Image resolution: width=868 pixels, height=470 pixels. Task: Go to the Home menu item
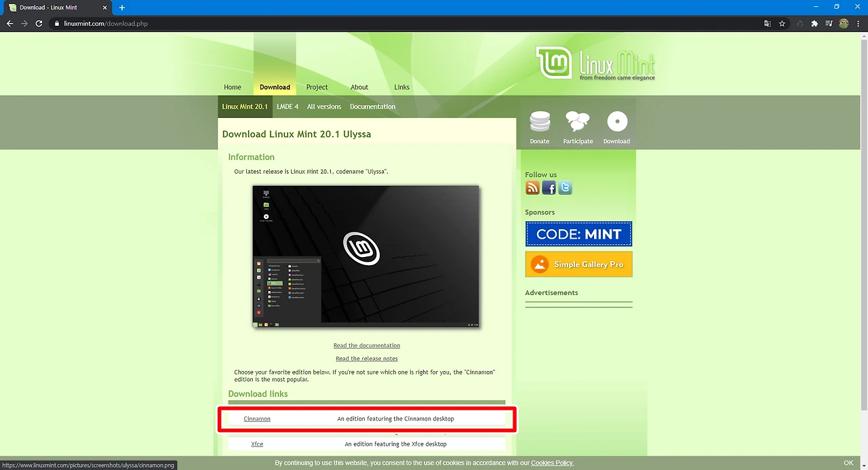pyautogui.click(x=233, y=87)
